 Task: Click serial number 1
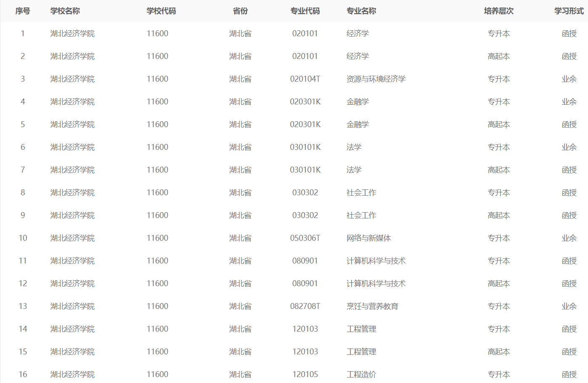point(23,34)
